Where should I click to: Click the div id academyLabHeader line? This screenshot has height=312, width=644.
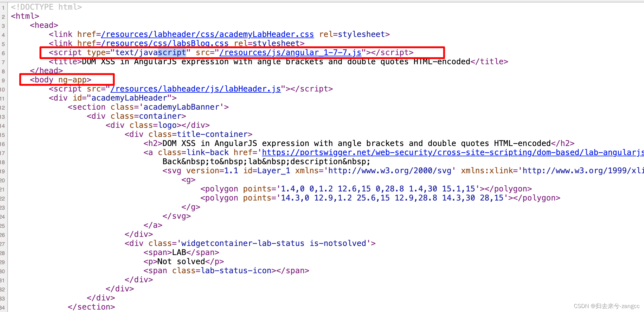(x=113, y=98)
